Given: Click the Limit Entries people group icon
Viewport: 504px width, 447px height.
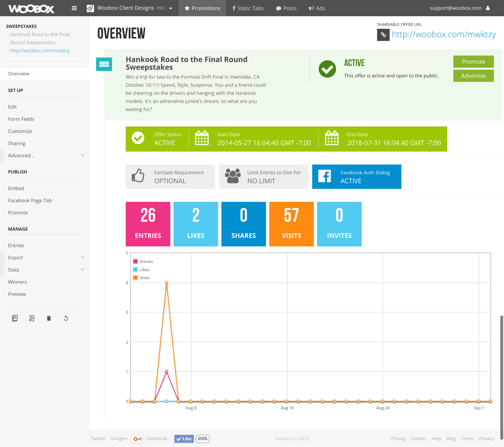Looking at the screenshot, I should [x=233, y=176].
